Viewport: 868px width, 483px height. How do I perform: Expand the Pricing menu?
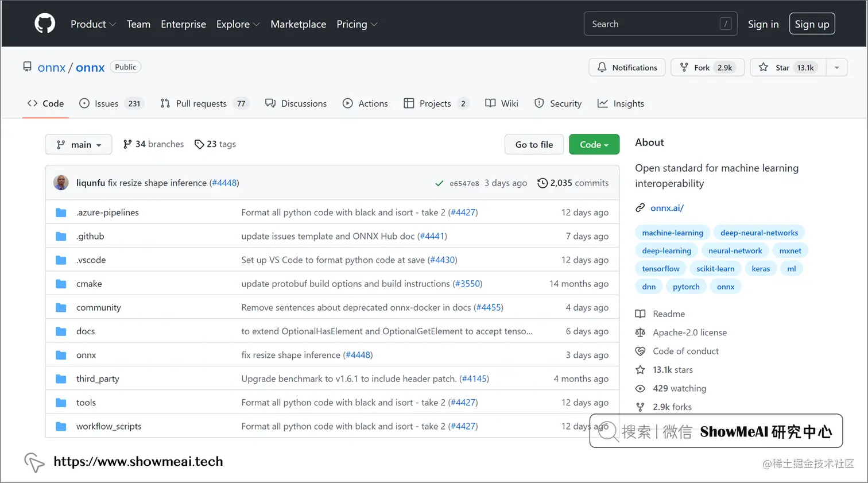coord(356,24)
